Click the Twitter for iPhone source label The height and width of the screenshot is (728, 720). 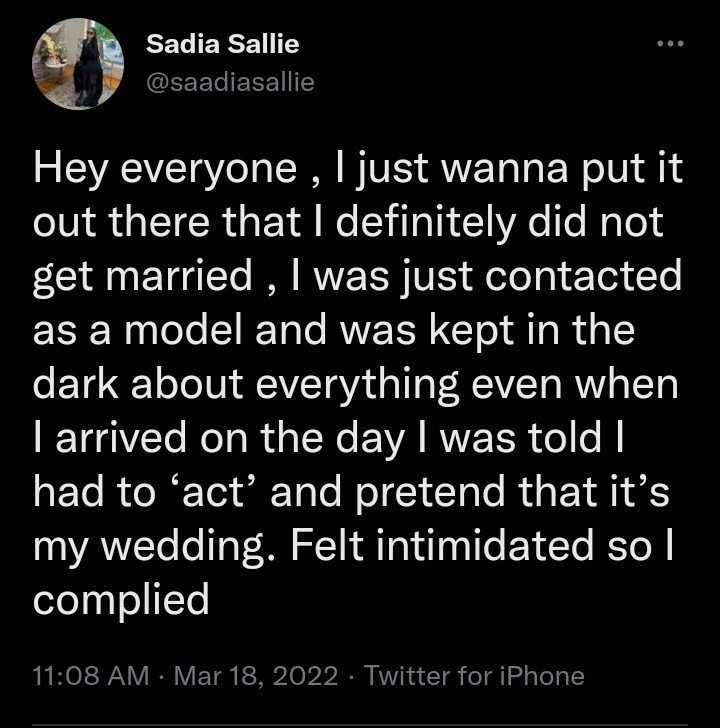coord(474,676)
